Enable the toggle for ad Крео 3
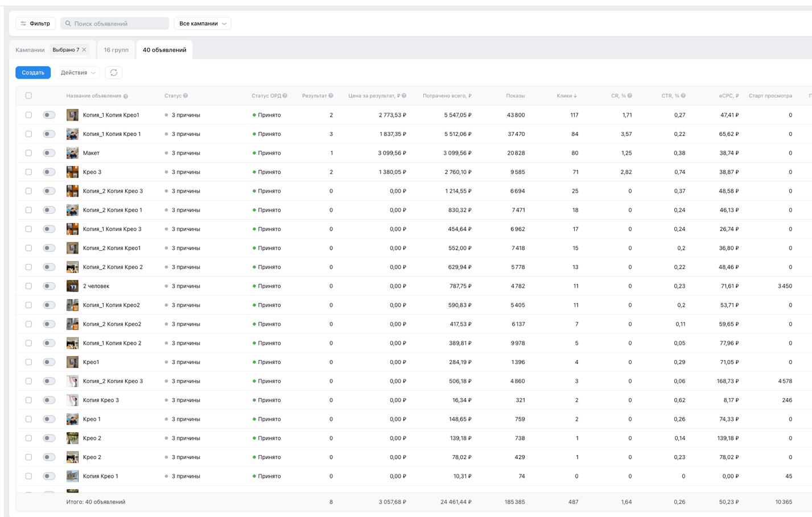The image size is (812, 517). coord(50,172)
